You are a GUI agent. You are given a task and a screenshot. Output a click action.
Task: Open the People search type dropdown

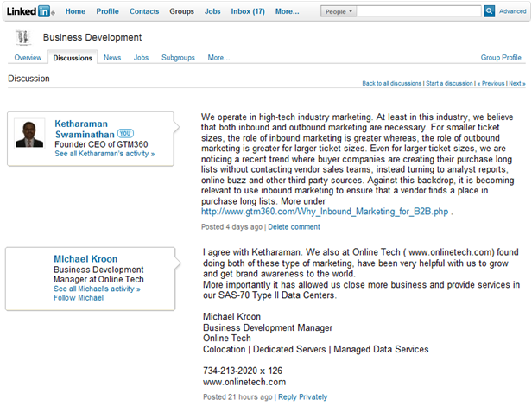point(339,11)
